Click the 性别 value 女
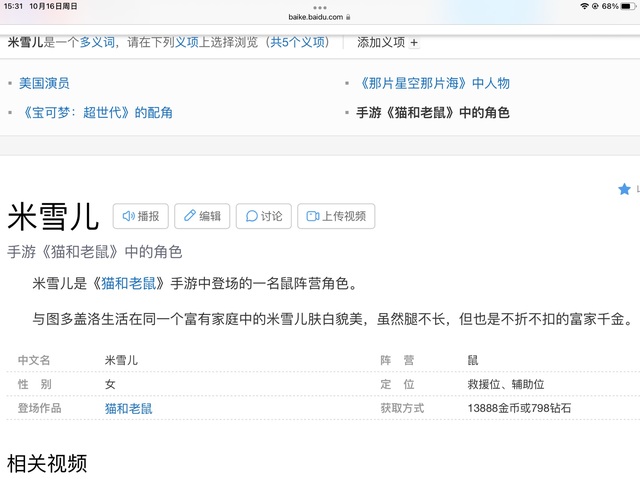The image size is (640, 480). [110, 384]
